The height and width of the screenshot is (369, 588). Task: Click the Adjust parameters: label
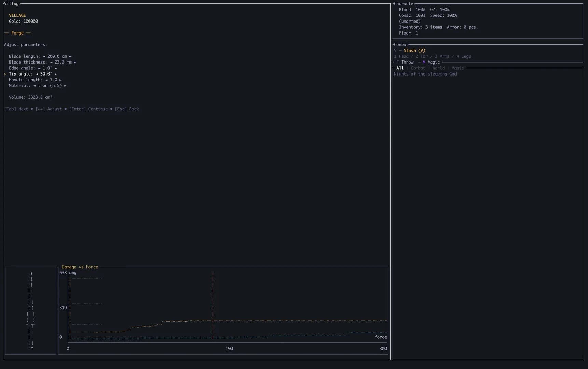click(26, 45)
